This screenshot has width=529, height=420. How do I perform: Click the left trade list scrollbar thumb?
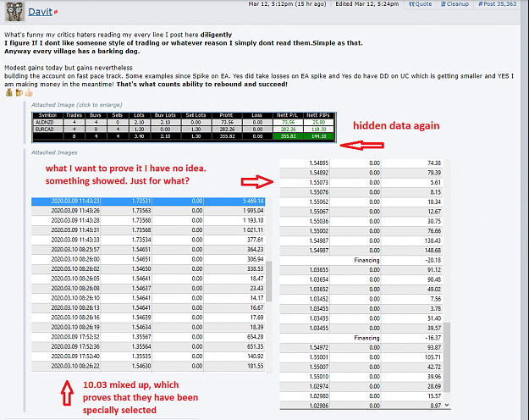(x=269, y=281)
